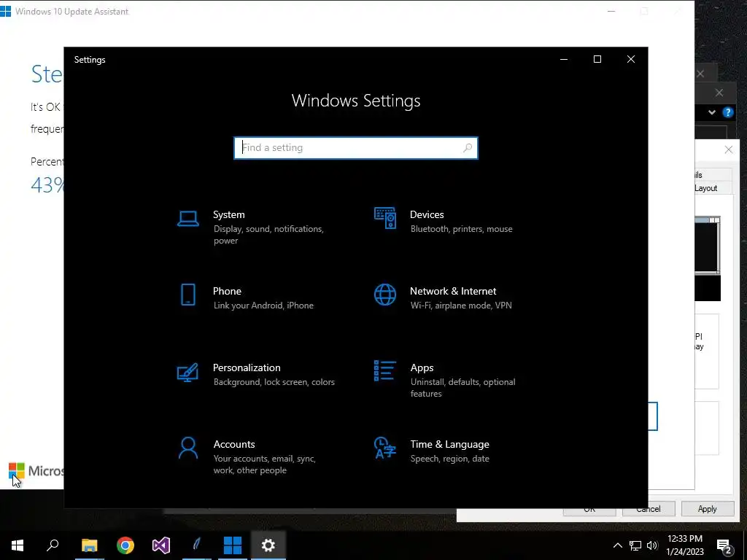Click "Bluetooth, printers, mouse" description
The width and height of the screenshot is (747, 560).
coord(462,229)
